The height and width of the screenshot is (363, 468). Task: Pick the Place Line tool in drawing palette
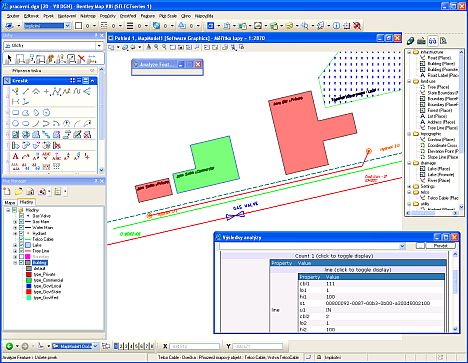coord(25,91)
